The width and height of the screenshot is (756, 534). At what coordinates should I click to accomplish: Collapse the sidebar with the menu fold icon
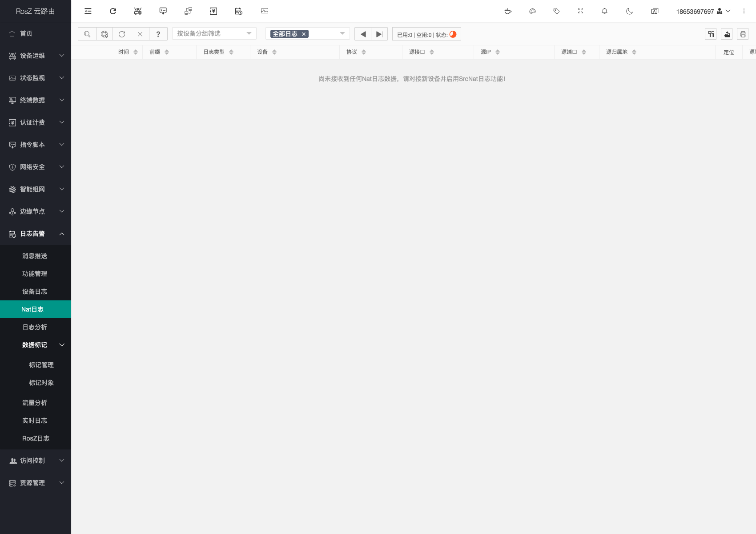click(x=88, y=11)
